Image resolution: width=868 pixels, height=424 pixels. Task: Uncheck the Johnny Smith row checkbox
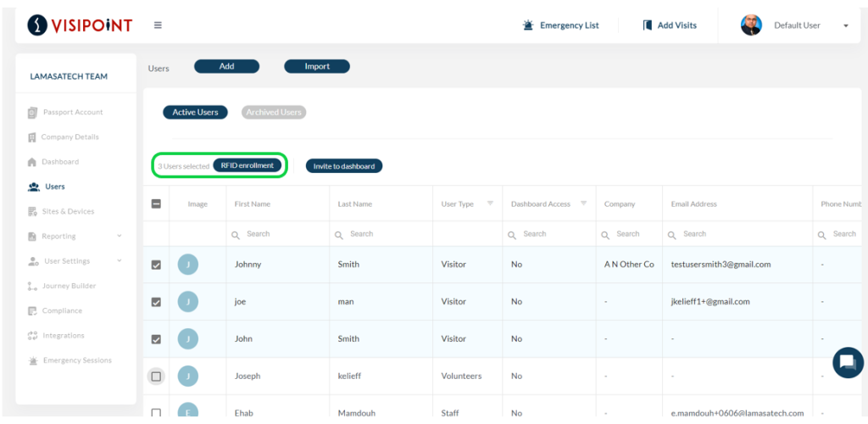point(156,265)
